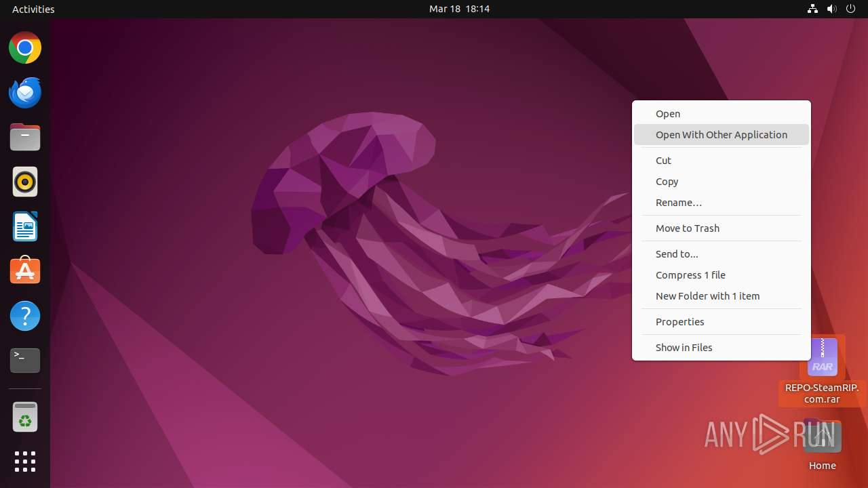
Task: Select Move to Trash
Action: click(722, 228)
